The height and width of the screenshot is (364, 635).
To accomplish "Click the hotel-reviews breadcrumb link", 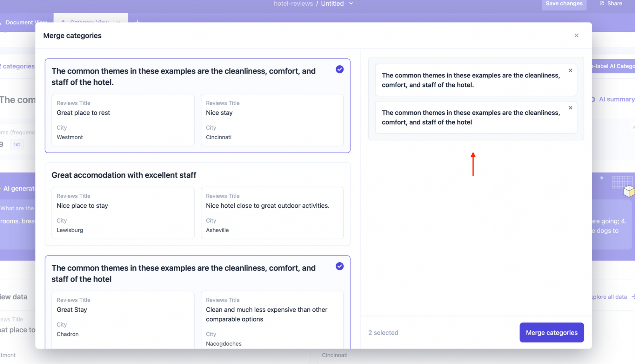I will (x=293, y=3).
